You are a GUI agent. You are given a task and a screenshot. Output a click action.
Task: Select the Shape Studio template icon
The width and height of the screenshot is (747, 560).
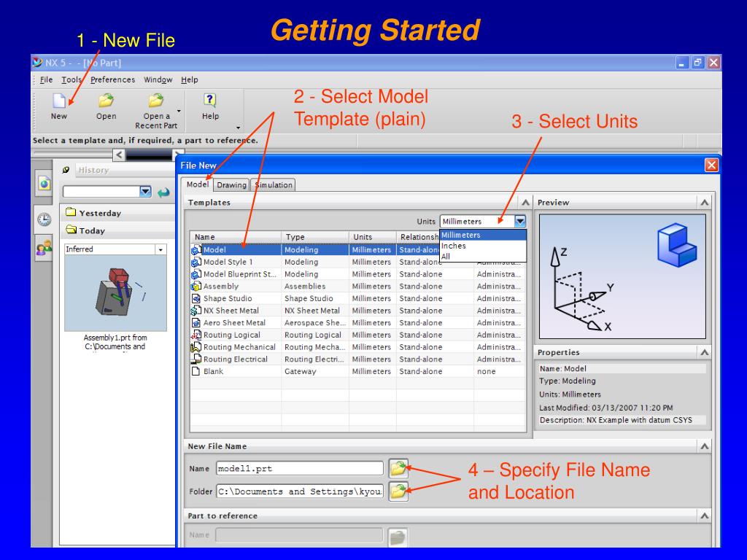pos(196,298)
